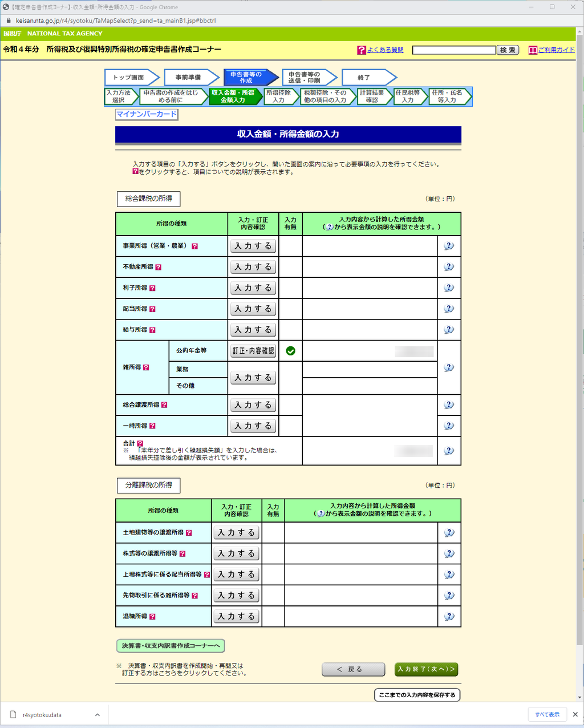The image size is (584, 728).
Task: Open ご利用ガイド link
Action: tap(557, 50)
